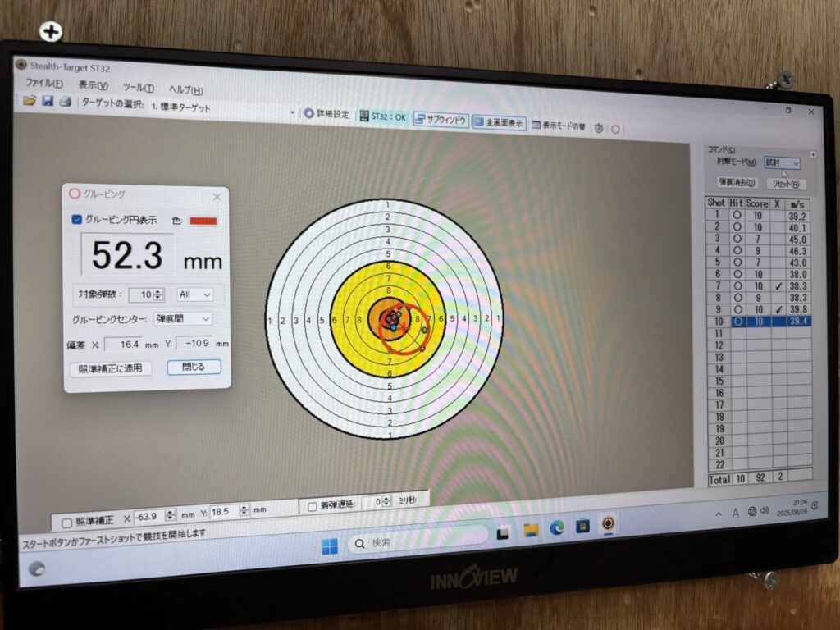Enable the 照準補正 checkbox
This screenshot has width=840, height=630.
click(x=66, y=523)
